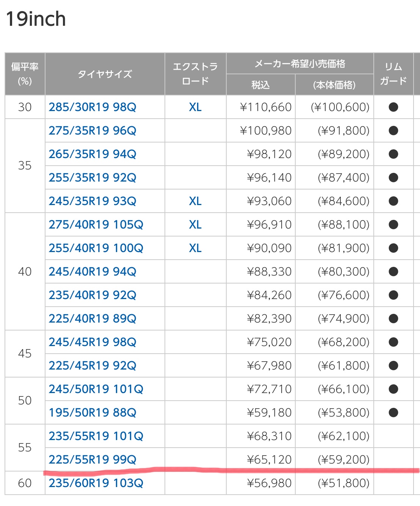Click the 255/35R19 92Q link
Screen dimensions: 420x506
point(92,178)
